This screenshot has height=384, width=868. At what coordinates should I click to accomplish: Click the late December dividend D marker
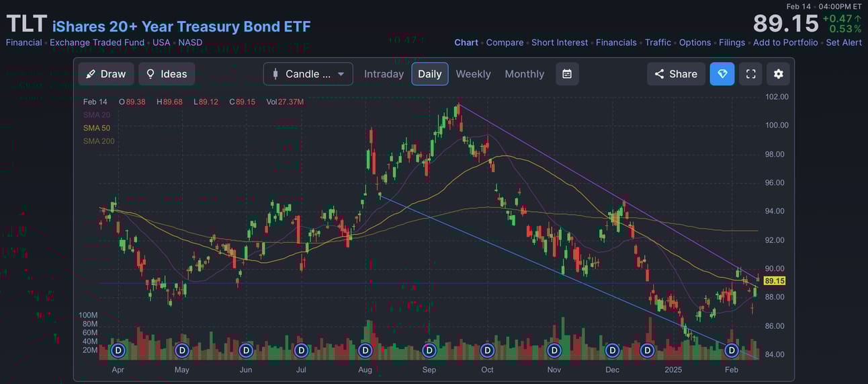point(647,350)
